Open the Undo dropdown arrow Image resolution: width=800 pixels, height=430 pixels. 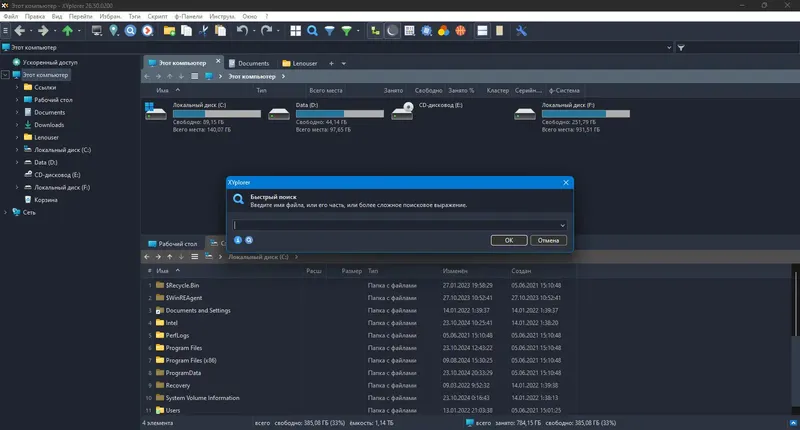coord(254,31)
